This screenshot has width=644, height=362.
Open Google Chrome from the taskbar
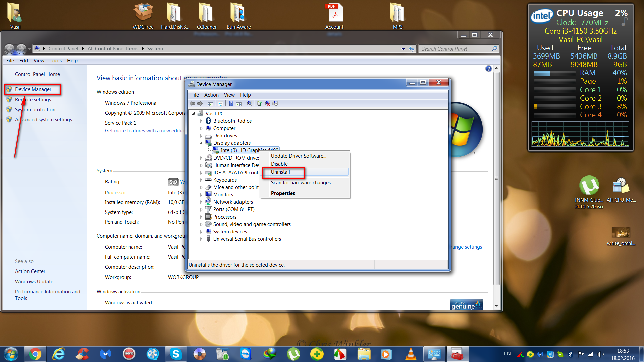(x=35, y=354)
